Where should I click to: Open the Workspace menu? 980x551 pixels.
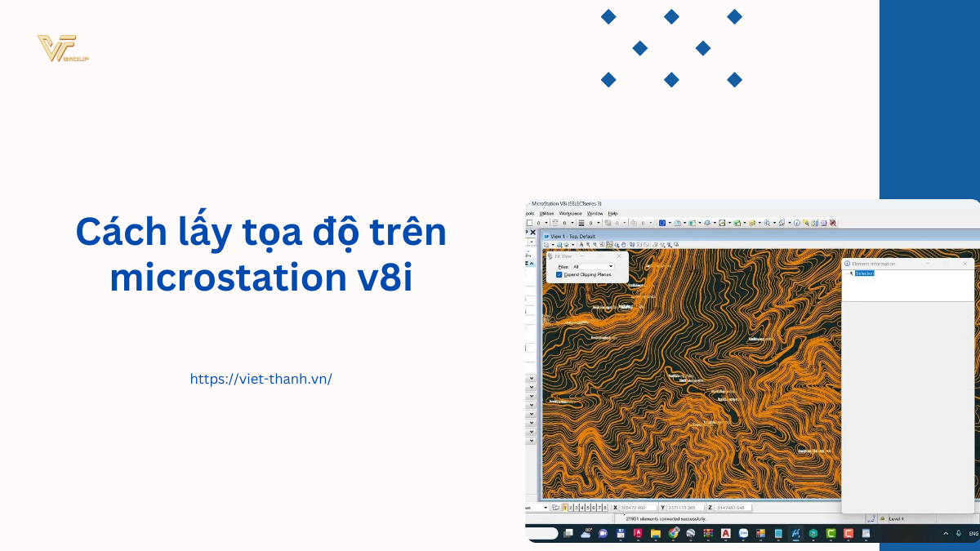[x=570, y=213]
